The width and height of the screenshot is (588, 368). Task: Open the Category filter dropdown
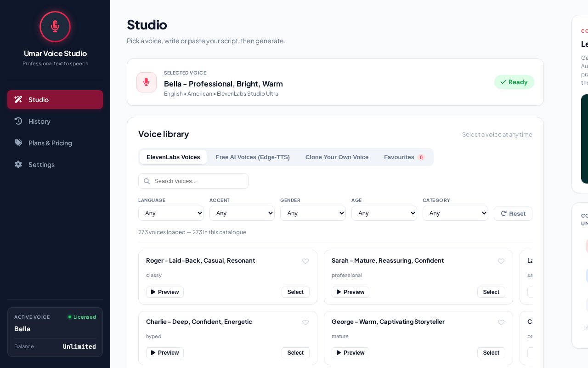(455, 213)
